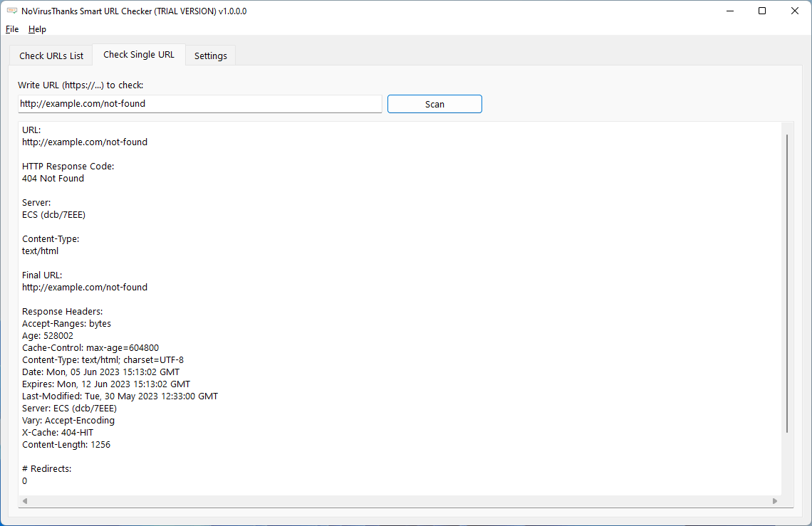Click the "Expires: Mon, 12 Jun 2023" line
Screen dimensions: 812x526
(106, 384)
